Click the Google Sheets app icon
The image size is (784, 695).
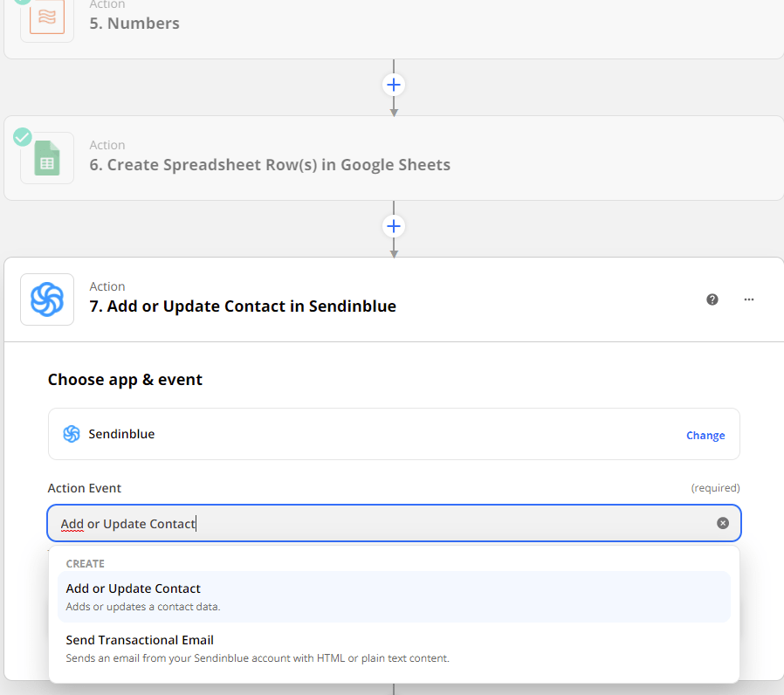47,158
